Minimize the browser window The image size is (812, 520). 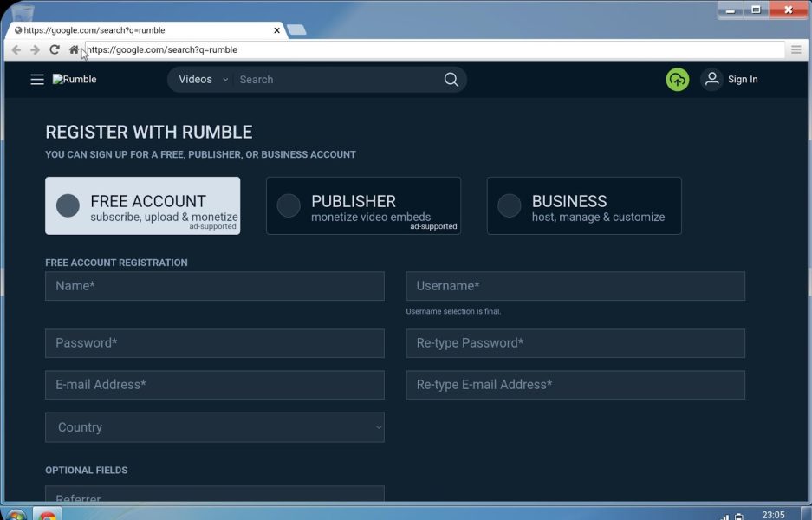tap(731, 10)
